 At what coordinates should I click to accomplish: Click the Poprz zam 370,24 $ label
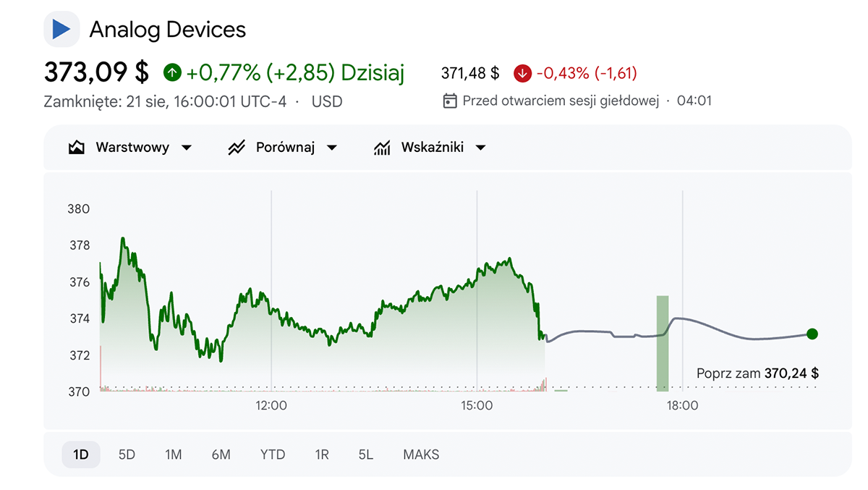(x=757, y=373)
